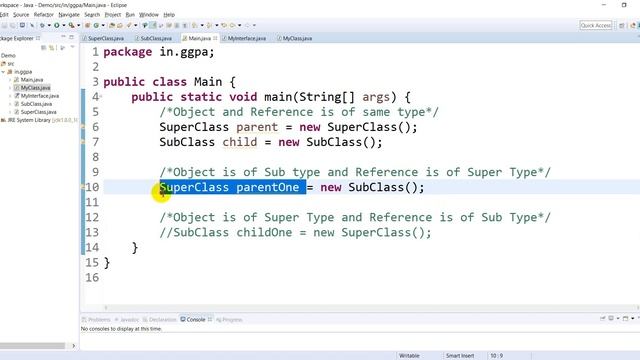Image resolution: width=640 pixels, height=360 pixels.
Task: Click the Open Console icon
Action: 625,318
